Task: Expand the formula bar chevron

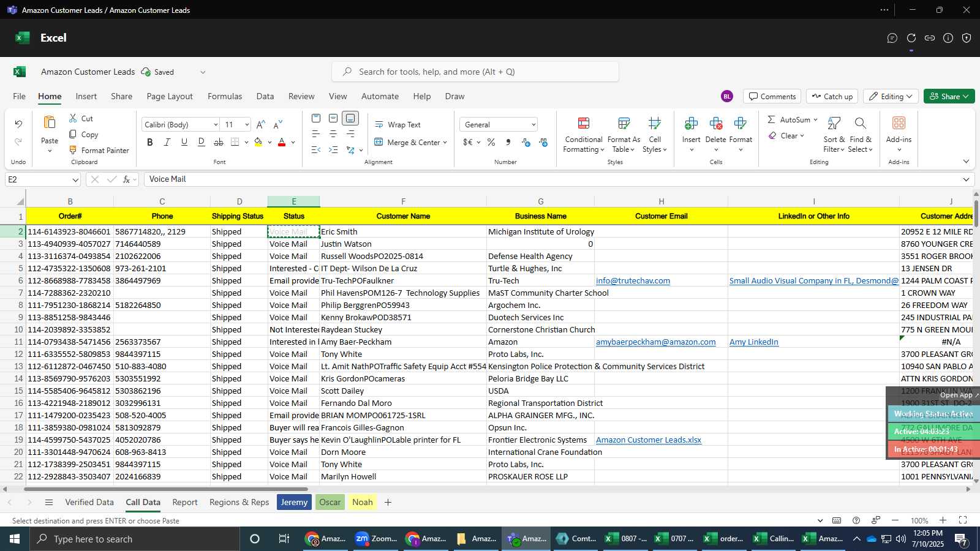Action: tap(966, 179)
